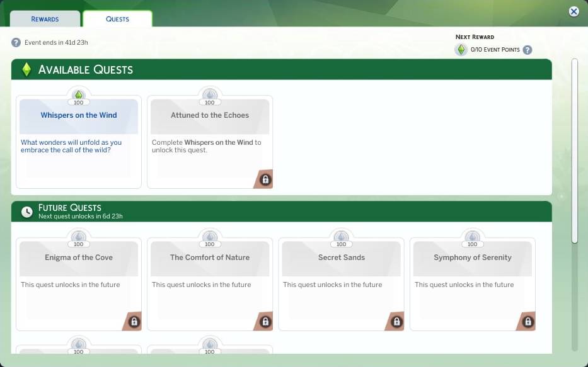588x367 pixels.
Task: Click 'This quest unlocks in the future' under Enigma of the Cove
Action: [71, 285]
